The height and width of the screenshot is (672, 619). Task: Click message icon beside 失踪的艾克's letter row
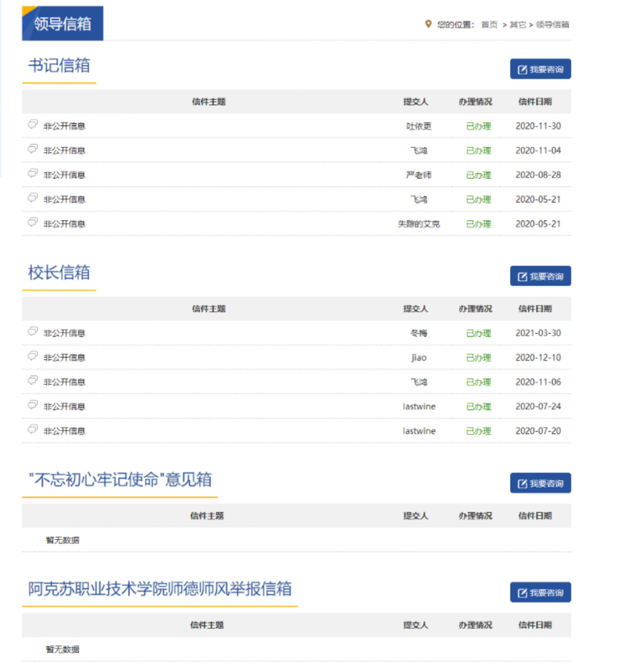pyautogui.click(x=33, y=222)
